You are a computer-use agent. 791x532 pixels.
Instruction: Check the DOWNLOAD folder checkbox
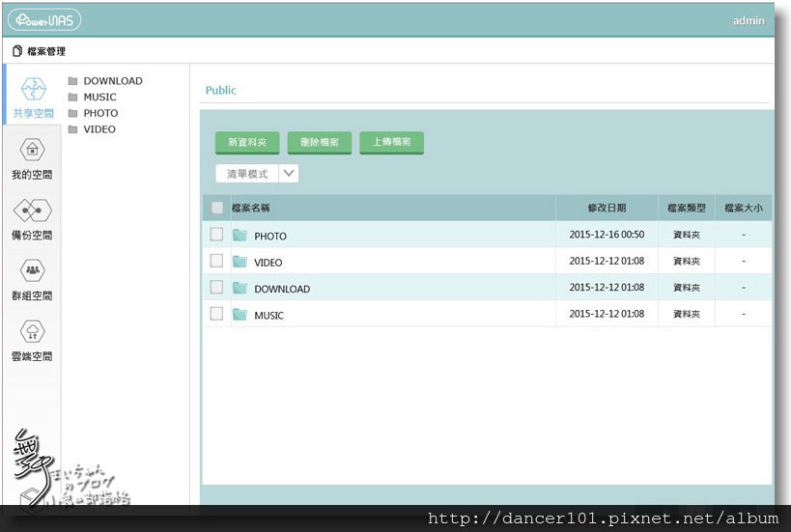216,287
